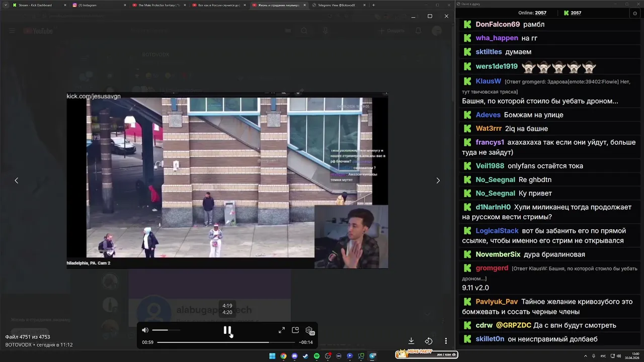Mute the media viewer volume speaker icon
The width and height of the screenshot is (644, 362).
pyautogui.click(x=145, y=330)
